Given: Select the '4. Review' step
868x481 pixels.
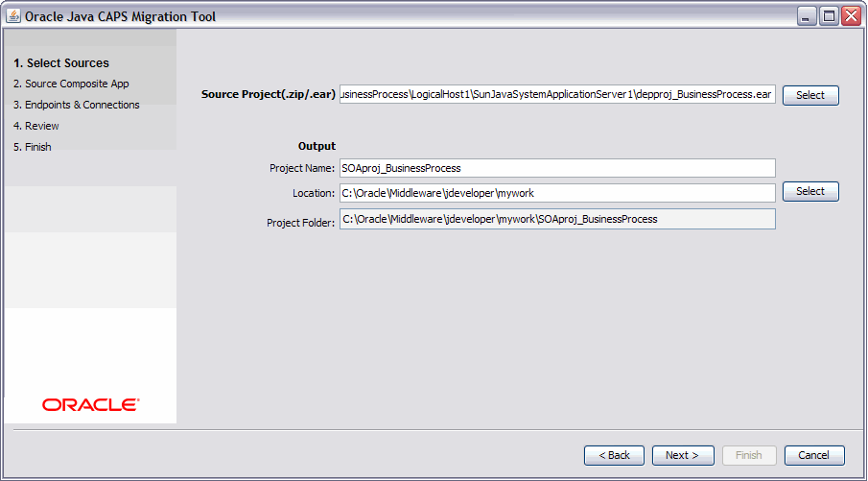Looking at the screenshot, I should [x=36, y=126].
